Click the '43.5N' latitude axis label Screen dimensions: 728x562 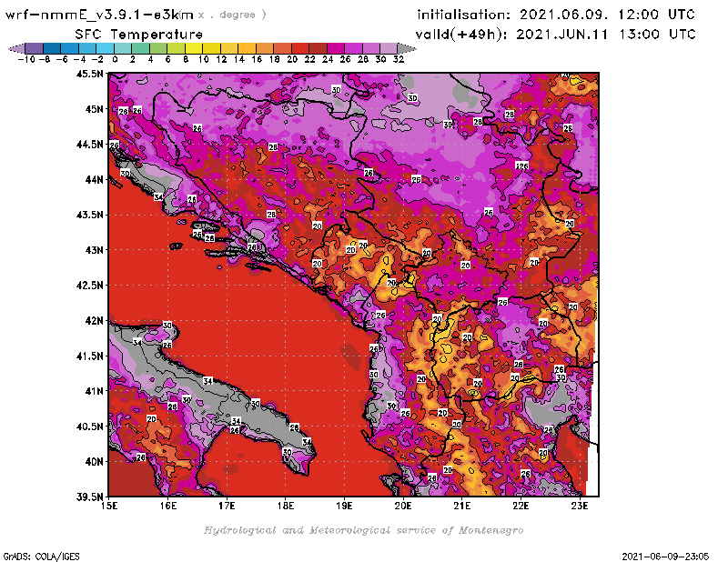(89, 215)
